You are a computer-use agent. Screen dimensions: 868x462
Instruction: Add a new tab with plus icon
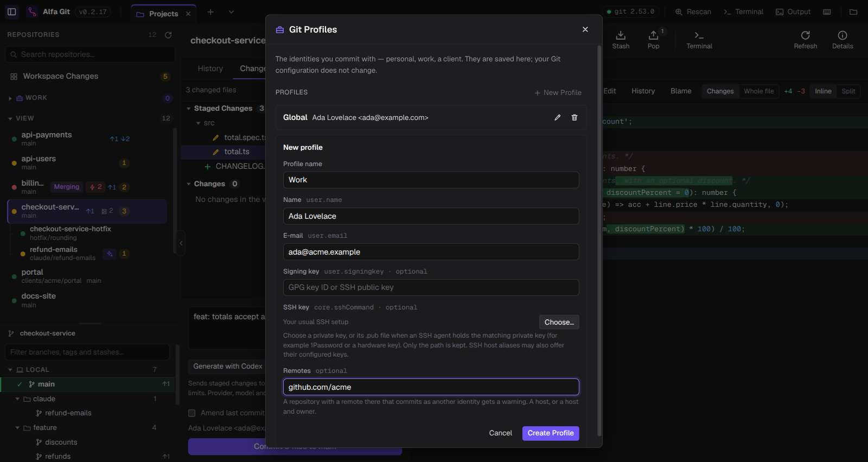tap(210, 12)
